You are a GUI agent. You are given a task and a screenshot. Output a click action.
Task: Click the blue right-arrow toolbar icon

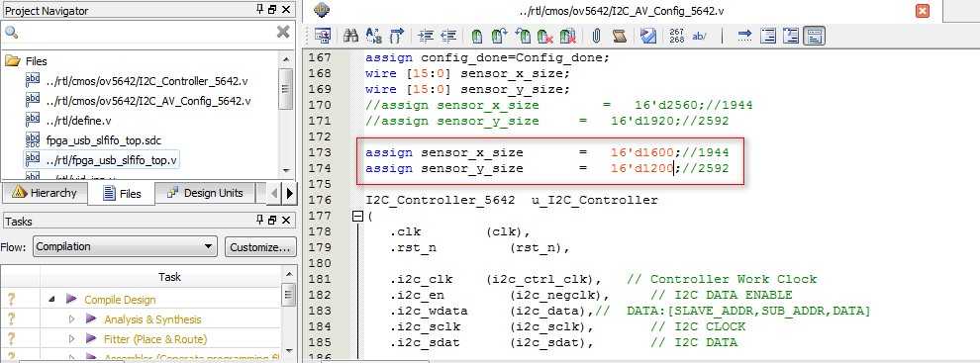point(744,36)
